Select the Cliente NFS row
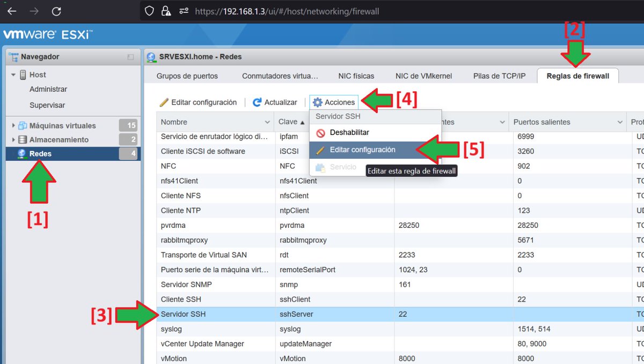 (x=400, y=196)
